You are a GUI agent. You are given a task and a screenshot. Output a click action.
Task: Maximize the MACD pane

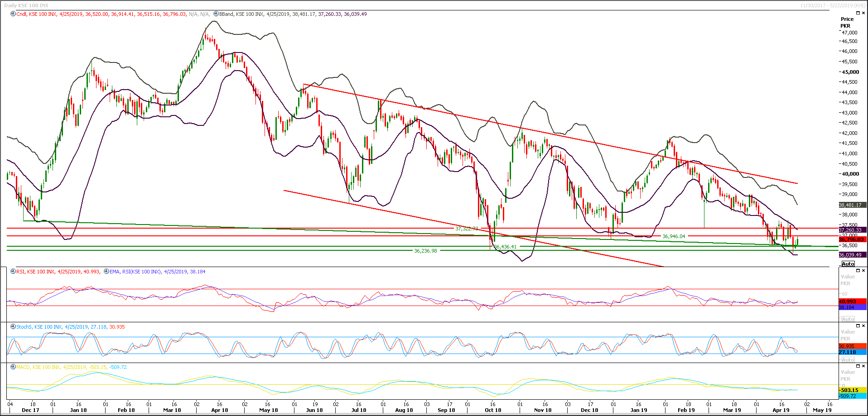click(x=858, y=366)
